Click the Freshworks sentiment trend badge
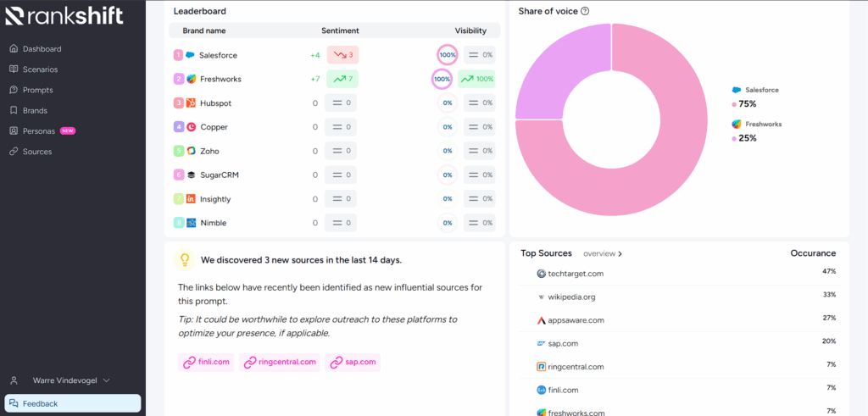The height and width of the screenshot is (416, 868). pos(342,79)
